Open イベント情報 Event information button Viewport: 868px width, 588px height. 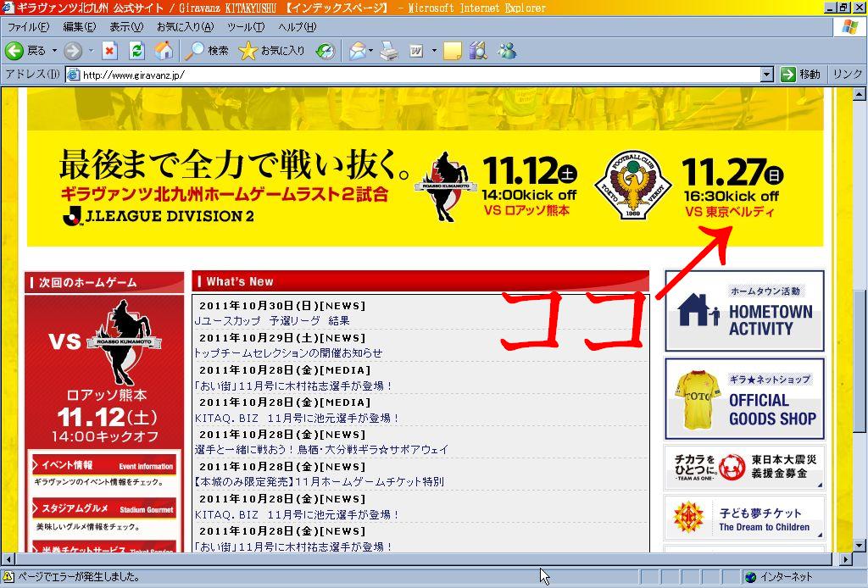[x=104, y=465]
